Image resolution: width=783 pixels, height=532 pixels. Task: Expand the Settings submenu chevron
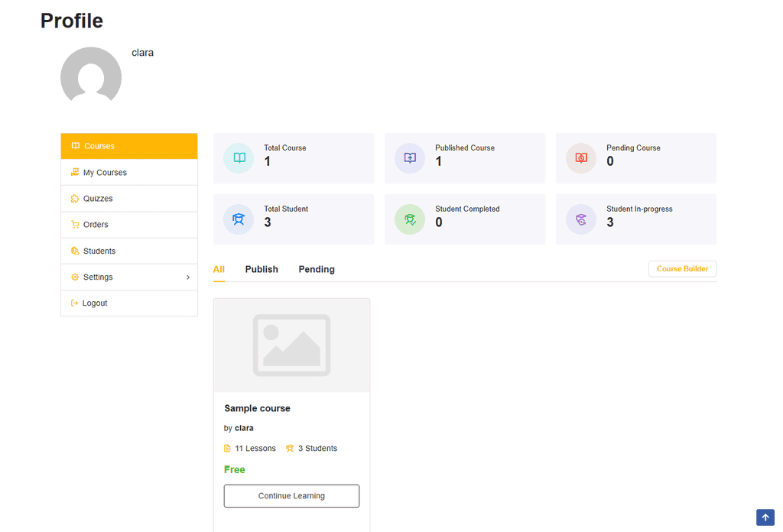188,277
